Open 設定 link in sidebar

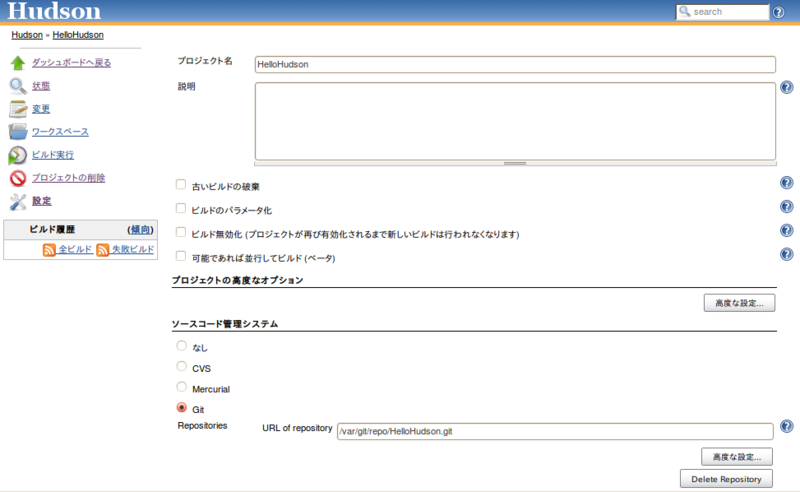41,201
